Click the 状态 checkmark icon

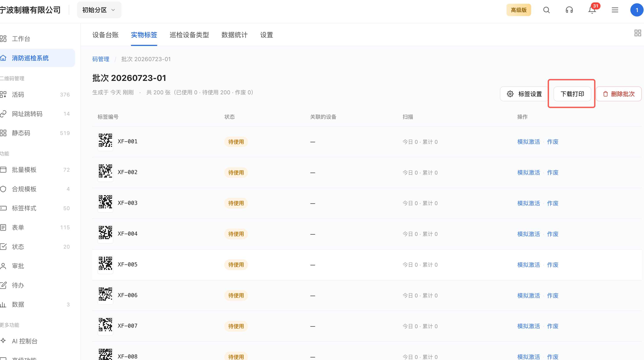coord(3,247)
